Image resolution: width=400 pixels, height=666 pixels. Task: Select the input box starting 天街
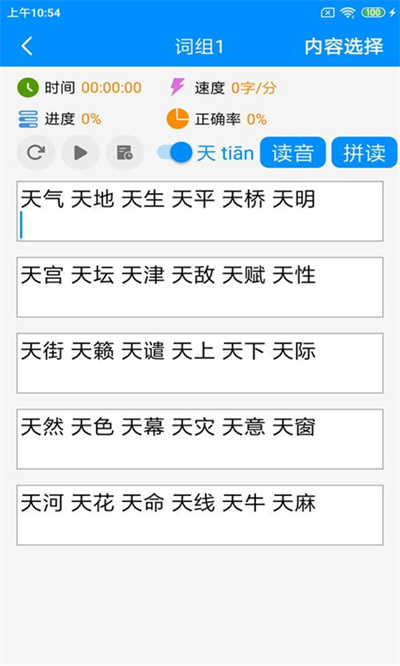point(200,363)
